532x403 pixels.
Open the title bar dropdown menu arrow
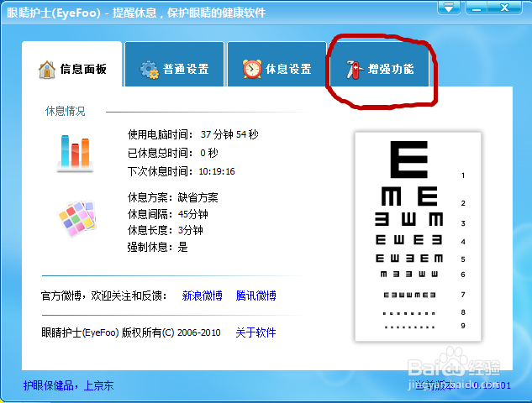tap(449, 8)
